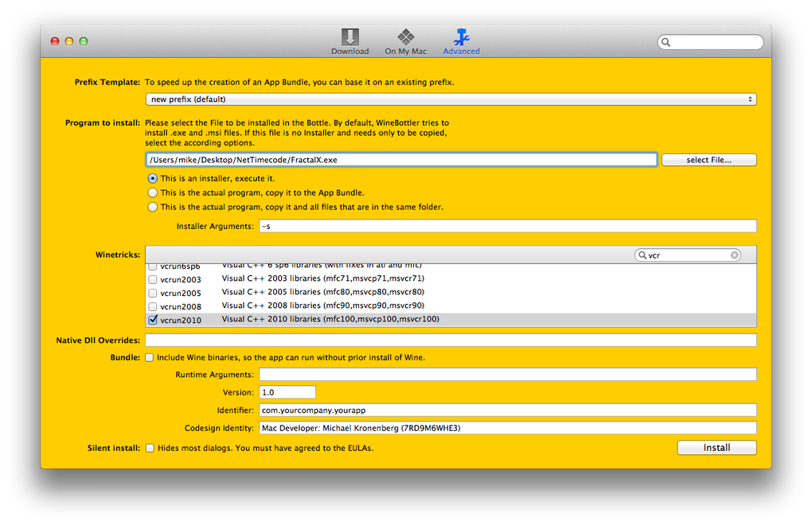Click the Winetricks filter field with 'vcr'
812x525 pixels.
tap(688, 255)
